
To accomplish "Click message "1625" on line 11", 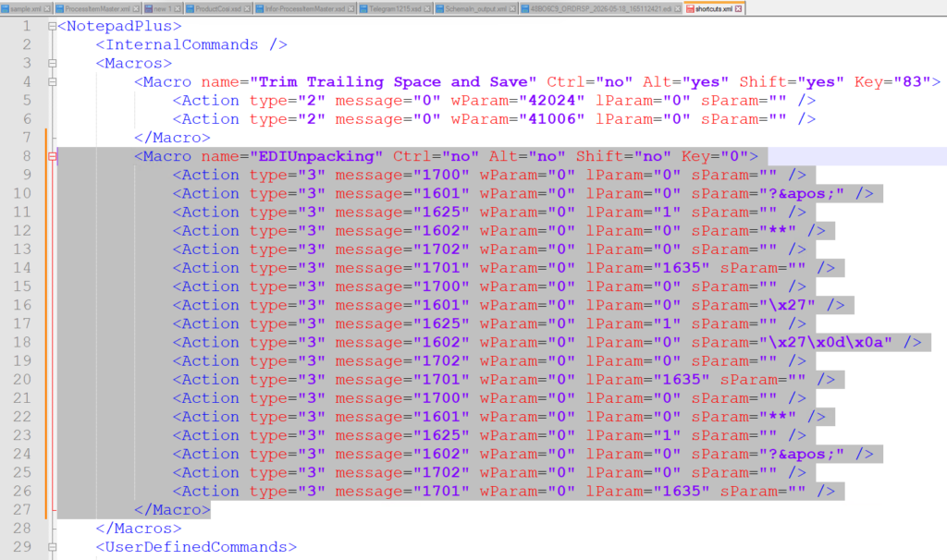I will (x=441, y=213).
